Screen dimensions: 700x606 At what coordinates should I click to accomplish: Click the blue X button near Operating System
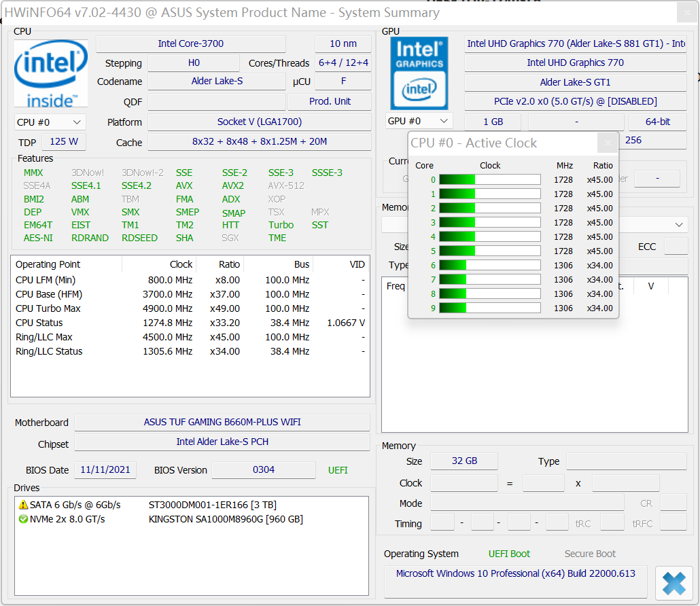point(673,584)
